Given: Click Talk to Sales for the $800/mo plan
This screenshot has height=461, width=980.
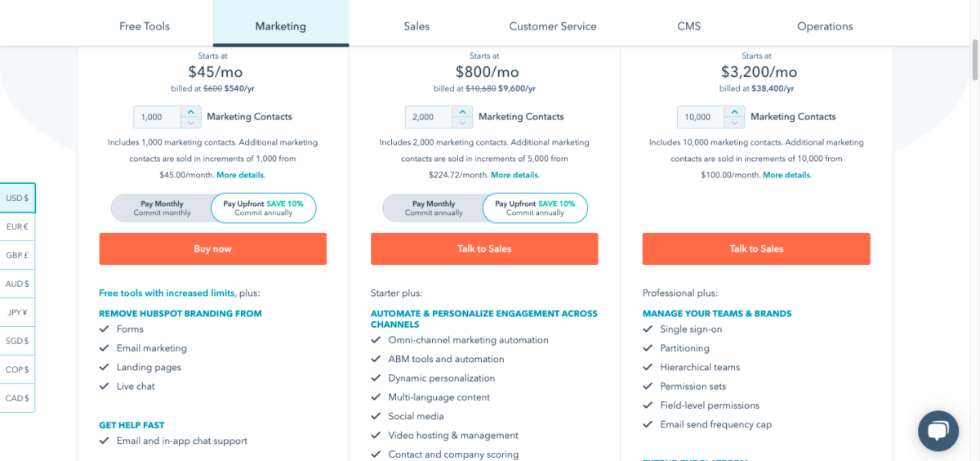Looking at the screenshot, I should [484, 248].
